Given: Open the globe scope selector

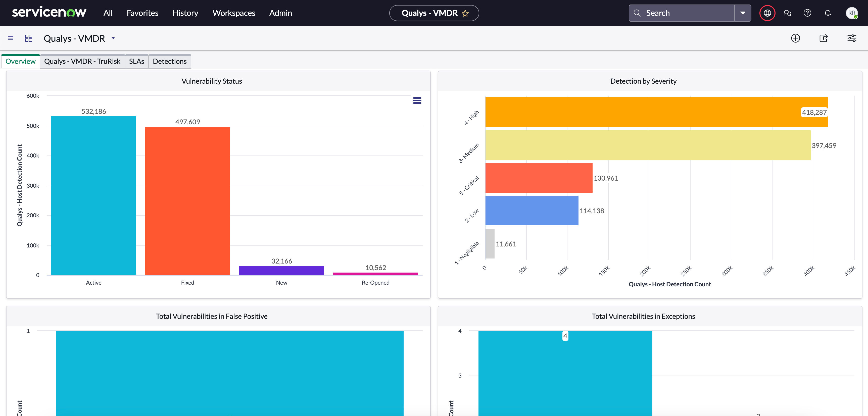Looking at the screenshot, I should 767,13.
